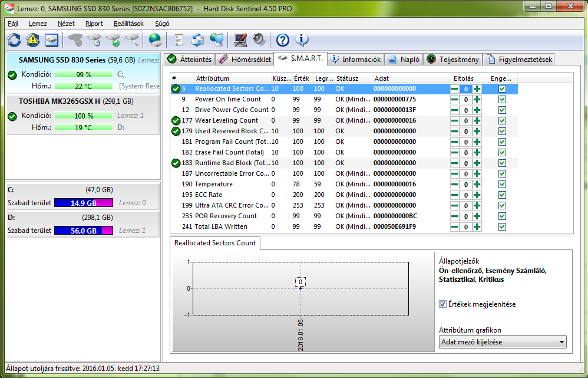Click the C: drive 14,9 GB free space bar
The height and width of the screenshot is (378, 588).
(84, 203)
